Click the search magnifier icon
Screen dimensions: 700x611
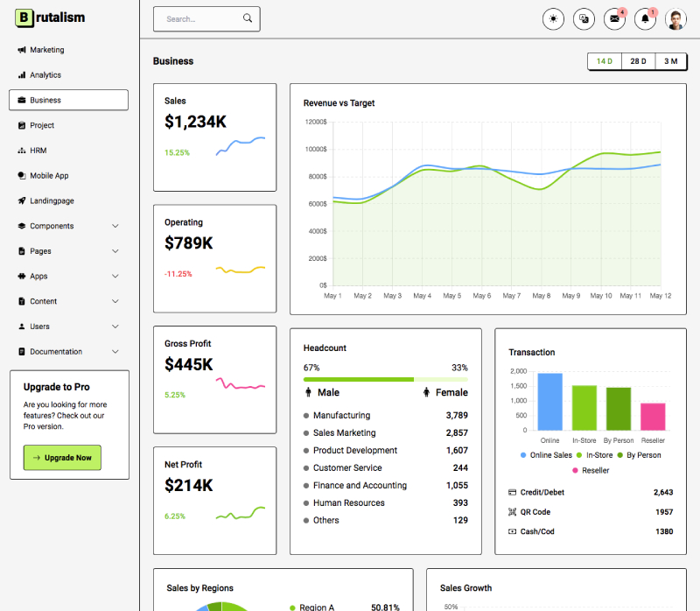click(248, 18)
